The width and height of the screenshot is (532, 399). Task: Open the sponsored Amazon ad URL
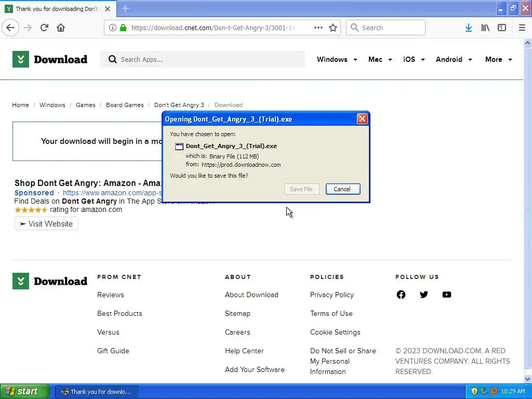coord(112,193)
